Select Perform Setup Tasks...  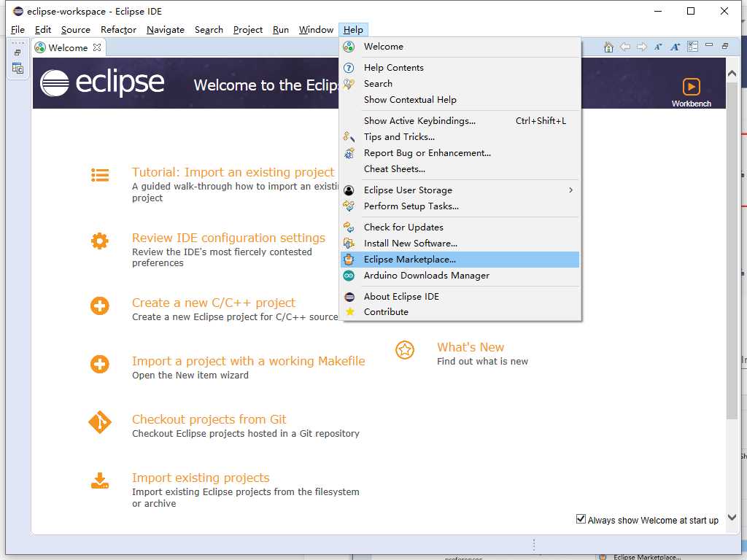(460, 206)
